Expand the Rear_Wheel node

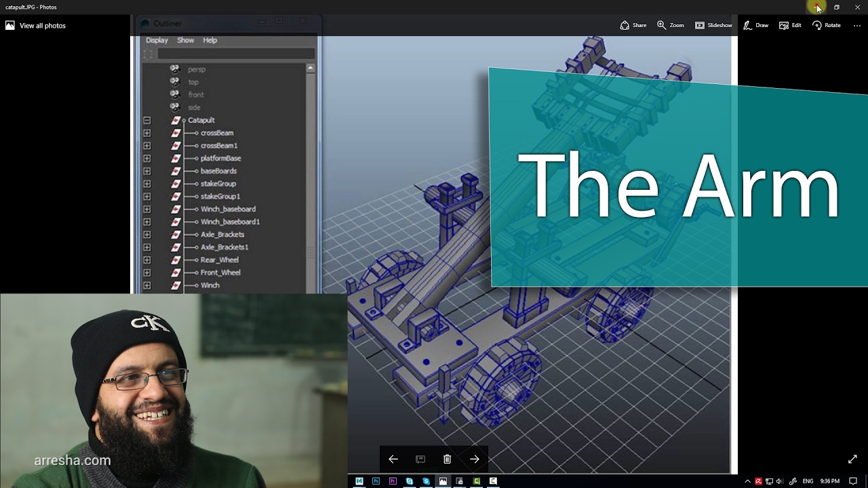pyautogui.click(x=147, y=260)
